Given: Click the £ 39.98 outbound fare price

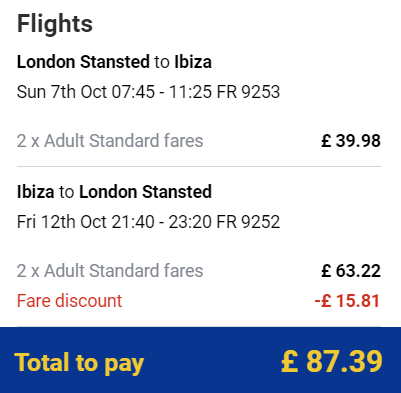Looking at the screenshot, I should [x=351, y=141].
